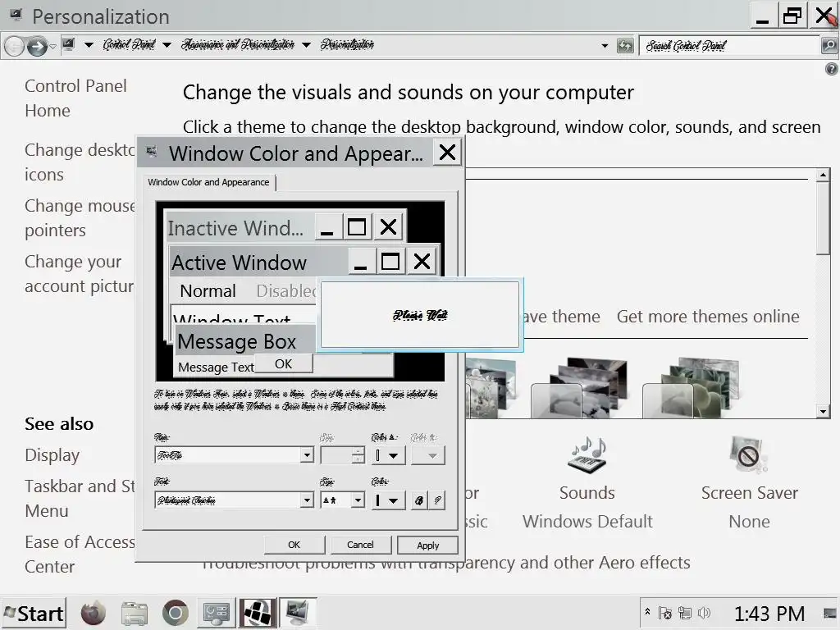The width and height of the screenshot is (840, 630).
Task: Open the Item dropdown showing ToolTip
Action: coord(234,454)
